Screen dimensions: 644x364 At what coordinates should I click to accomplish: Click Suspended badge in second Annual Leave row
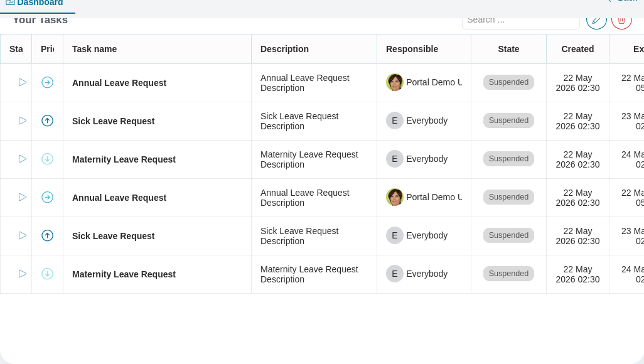[x=508, y=197]
